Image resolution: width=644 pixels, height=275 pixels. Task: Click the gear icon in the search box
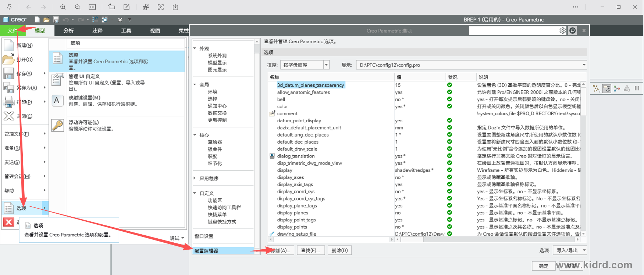pos(562,30)
